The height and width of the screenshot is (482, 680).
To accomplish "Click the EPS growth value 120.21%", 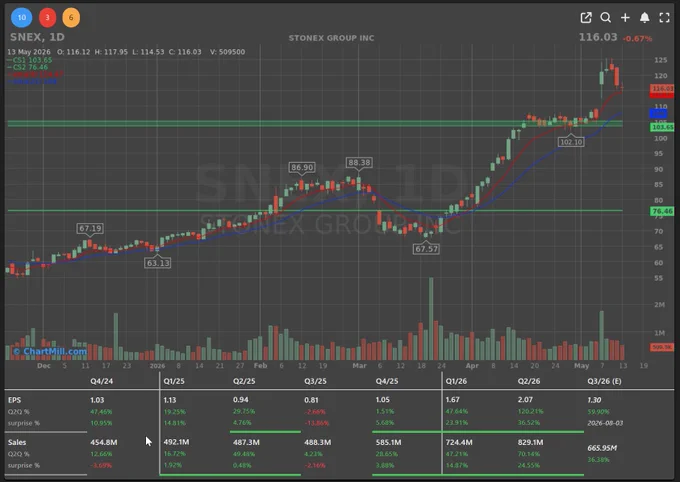I will click(528, 411).
